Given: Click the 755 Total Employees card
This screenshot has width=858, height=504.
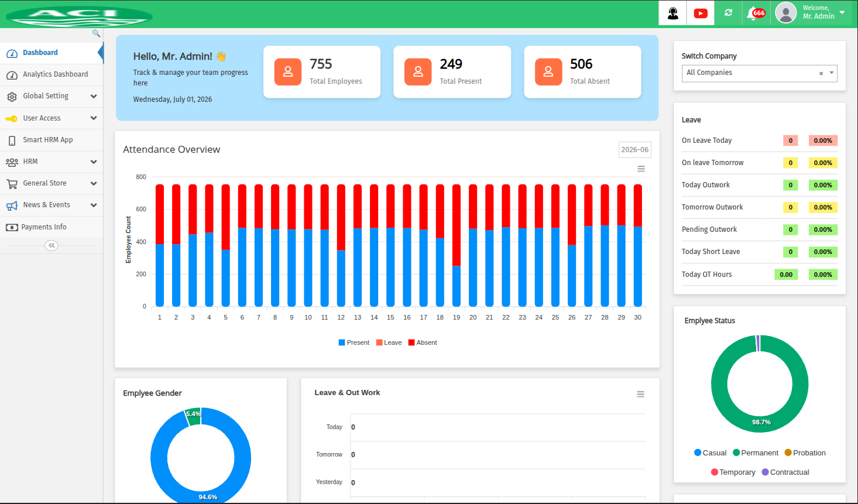Looking at the screenshot, I should coord(322,72).
